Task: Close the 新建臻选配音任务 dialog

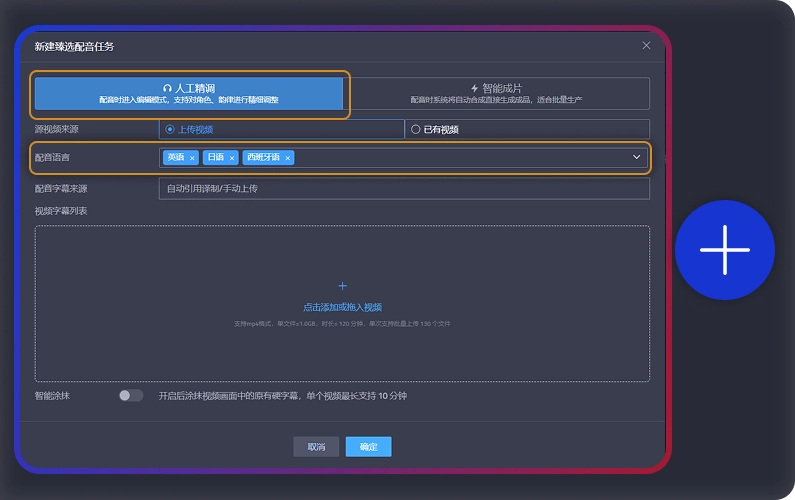Action: 646,45
